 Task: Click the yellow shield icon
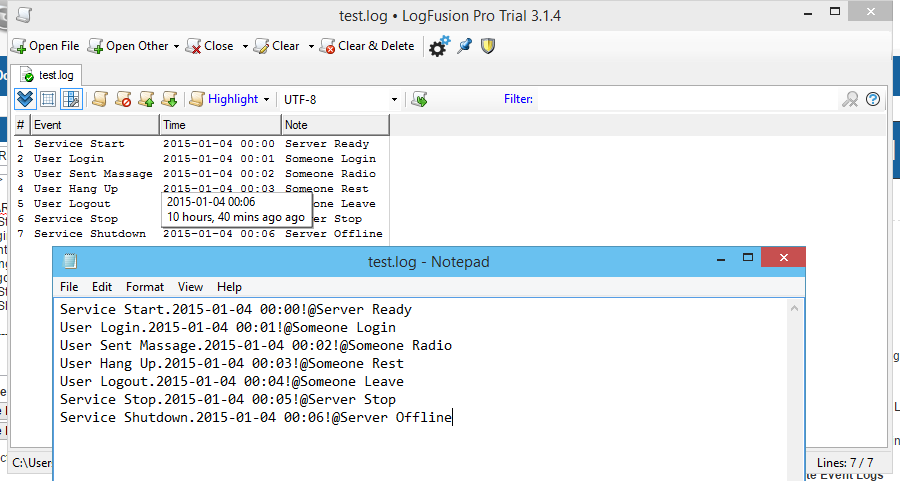488,46
